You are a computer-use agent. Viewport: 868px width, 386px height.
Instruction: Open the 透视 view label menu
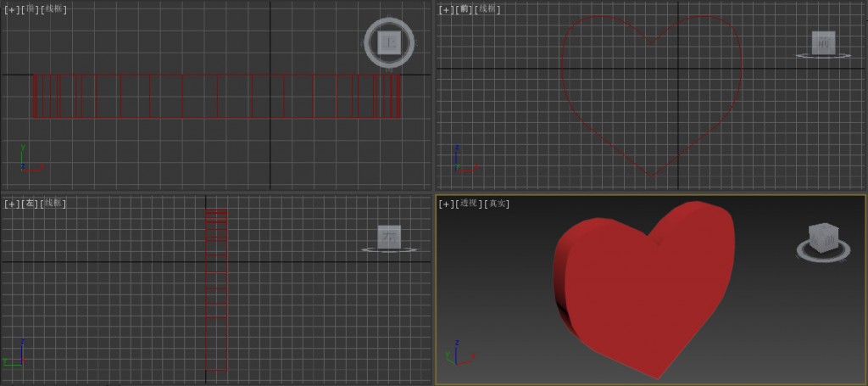[468, 204]
